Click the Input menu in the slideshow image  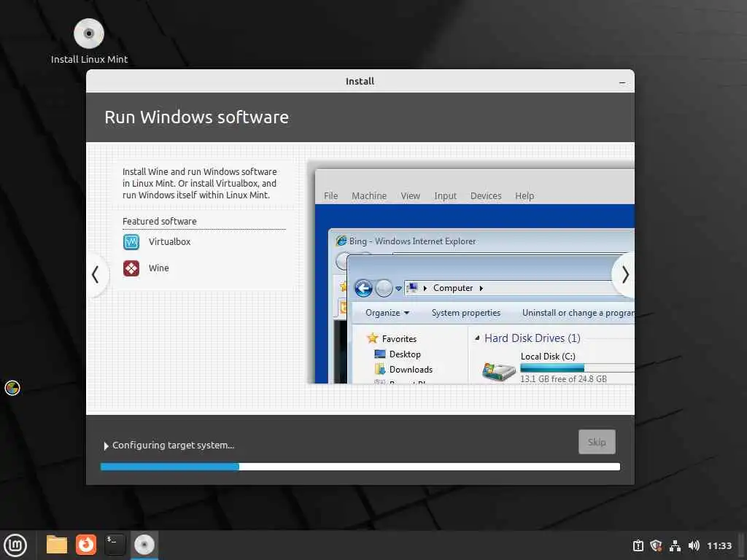[446, 195]
